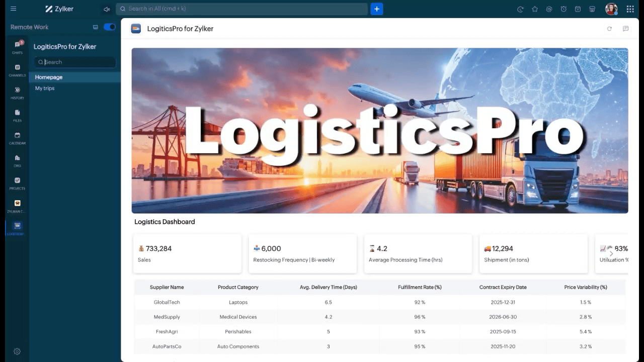
Task: Click the Sales 733,284 card
Action: (x=187, y=254)
